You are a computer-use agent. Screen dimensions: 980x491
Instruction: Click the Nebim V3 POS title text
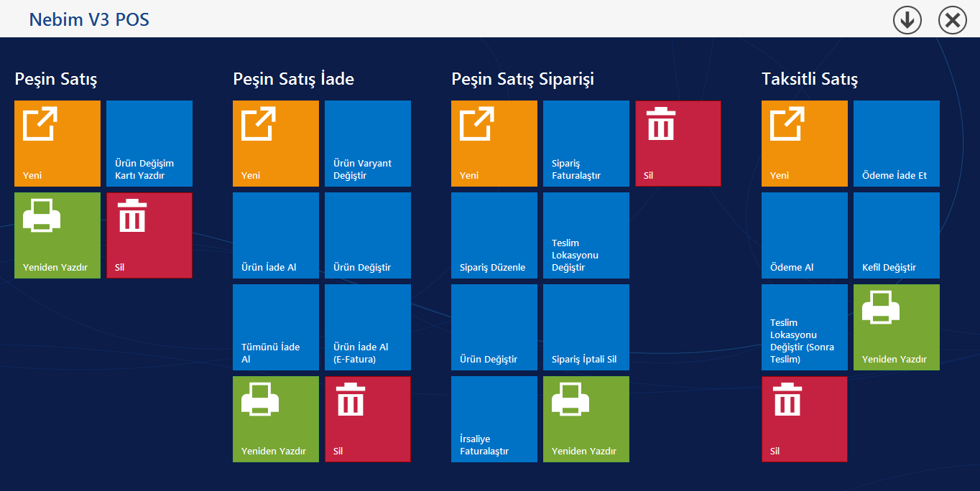[89, 20]
